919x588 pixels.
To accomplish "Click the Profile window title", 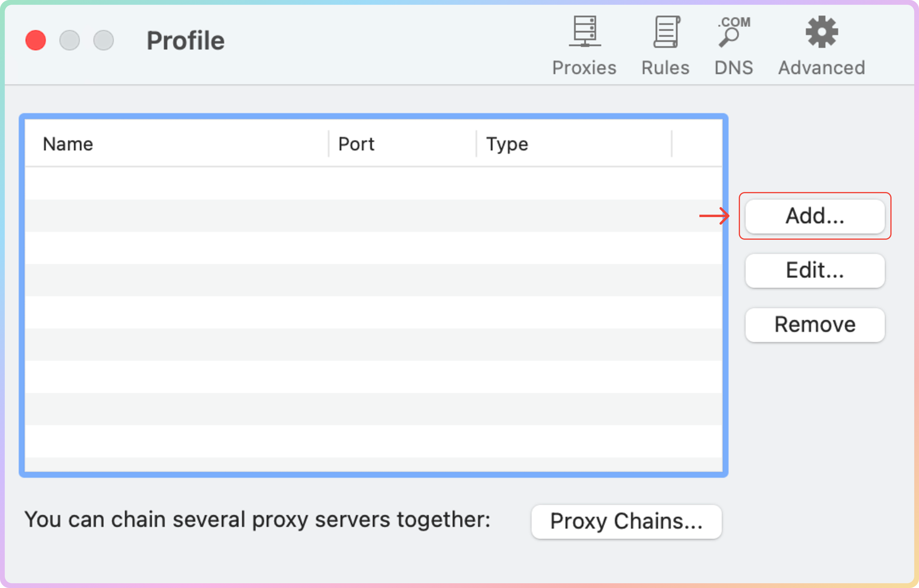I will point(186,41).
